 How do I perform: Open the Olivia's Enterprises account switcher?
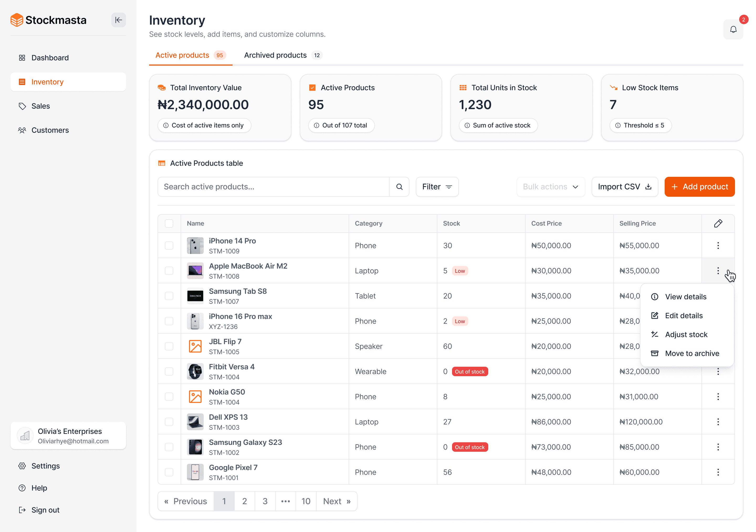(68, 436)
